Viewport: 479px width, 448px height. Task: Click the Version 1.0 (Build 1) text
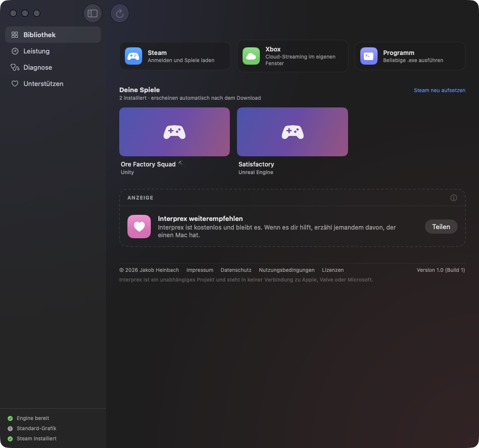(x=441, y=270)
